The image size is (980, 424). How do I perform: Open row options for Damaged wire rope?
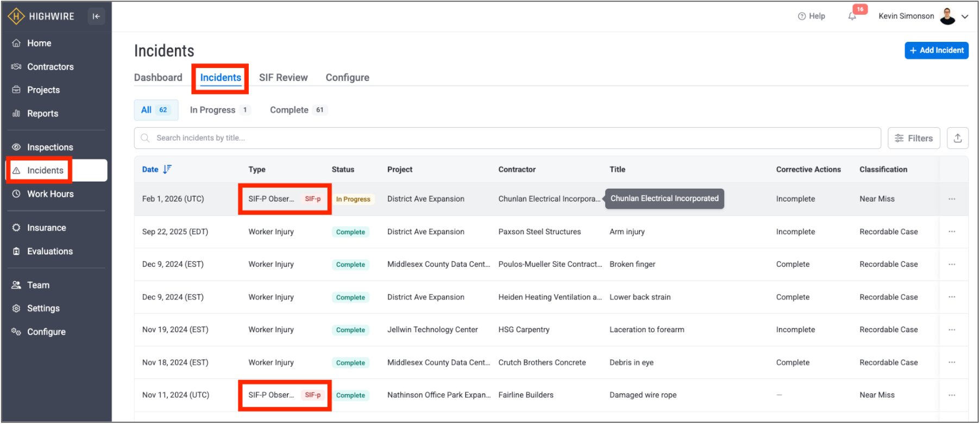tap(952, 395)
